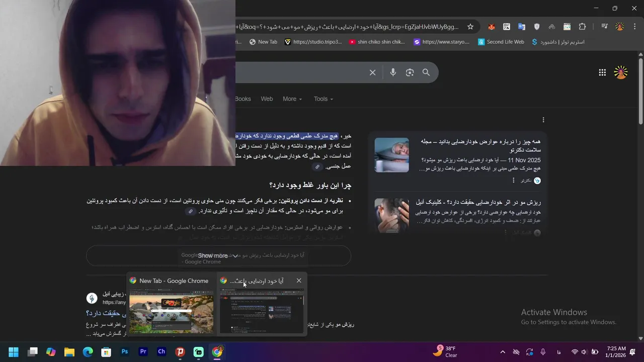Image resolution: width=644 pixels, height=362 pixels.
Task: Open the hair loss clinic article thumbnail
Action: 391,215
